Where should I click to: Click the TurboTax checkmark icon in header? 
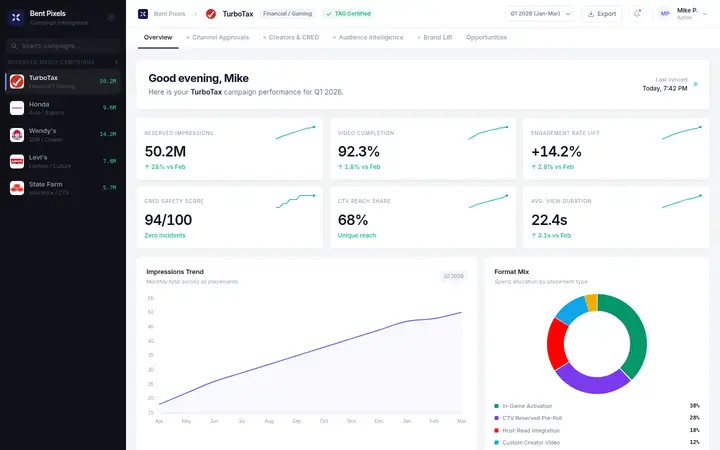point(211,14)
